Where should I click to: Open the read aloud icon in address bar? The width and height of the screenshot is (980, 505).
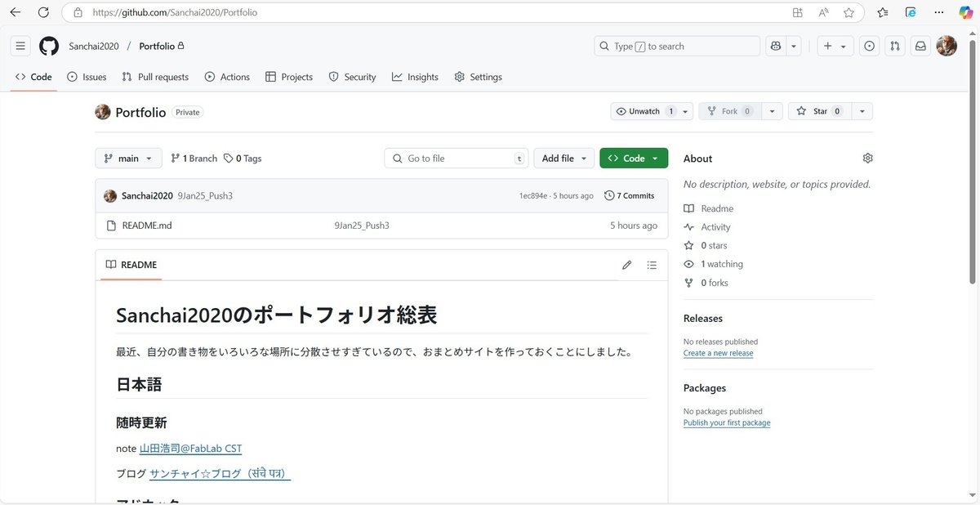823,12
